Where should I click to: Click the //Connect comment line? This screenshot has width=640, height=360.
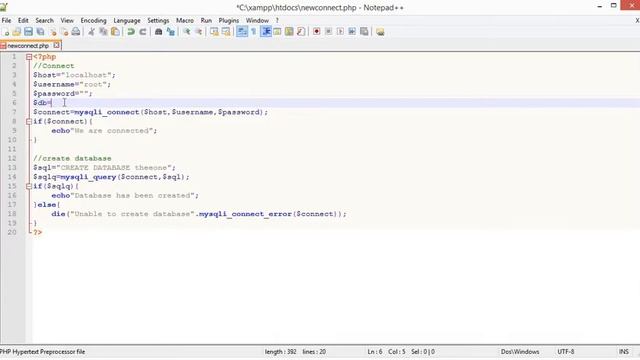click(x=53, y=66)
